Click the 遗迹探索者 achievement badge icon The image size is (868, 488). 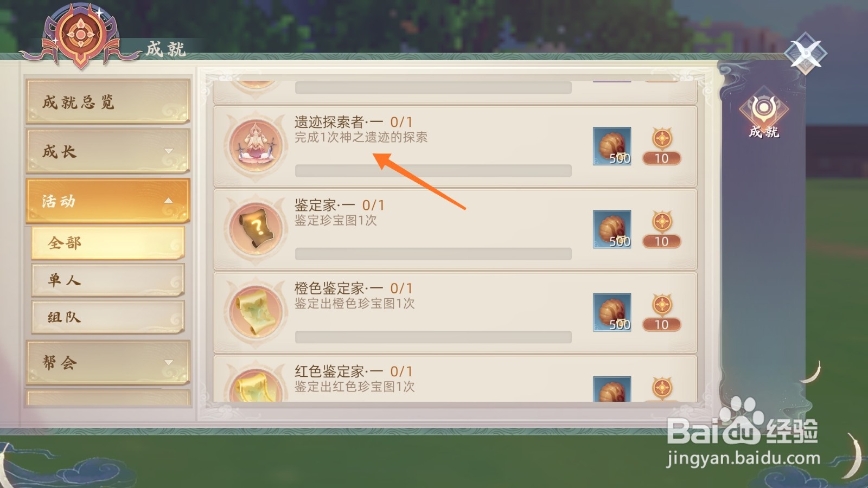(256, 146)
